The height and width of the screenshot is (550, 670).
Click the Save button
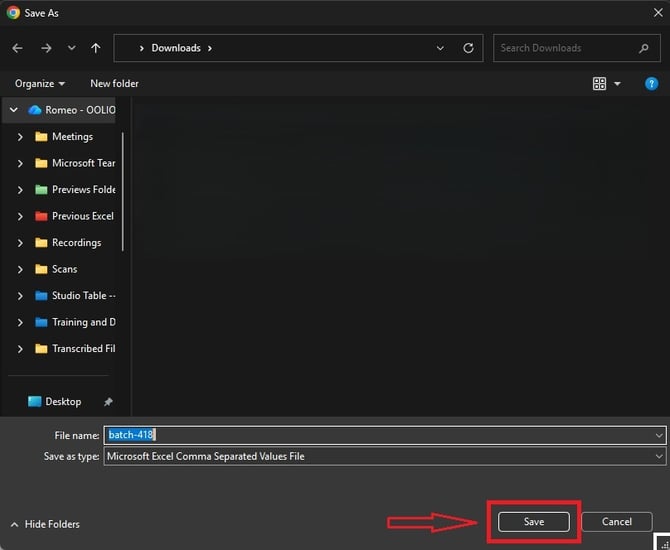[534, 522]
